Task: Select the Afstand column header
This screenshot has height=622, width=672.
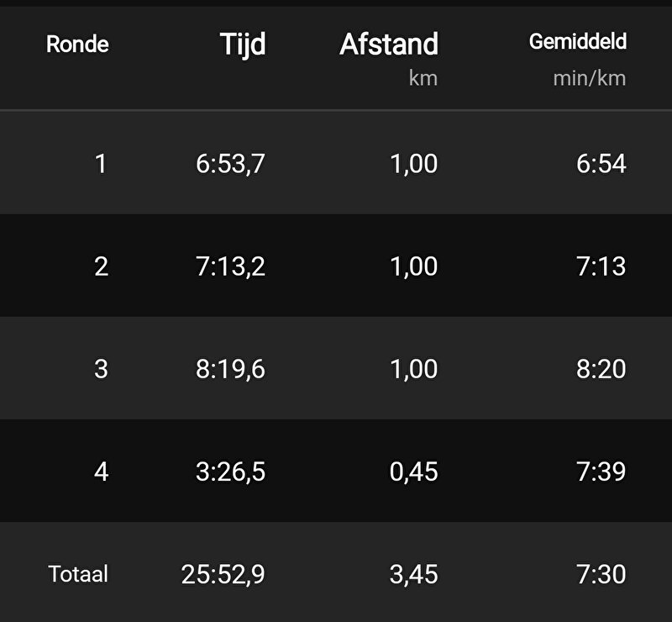Action: pyautogui.click(x=389, y=45)
